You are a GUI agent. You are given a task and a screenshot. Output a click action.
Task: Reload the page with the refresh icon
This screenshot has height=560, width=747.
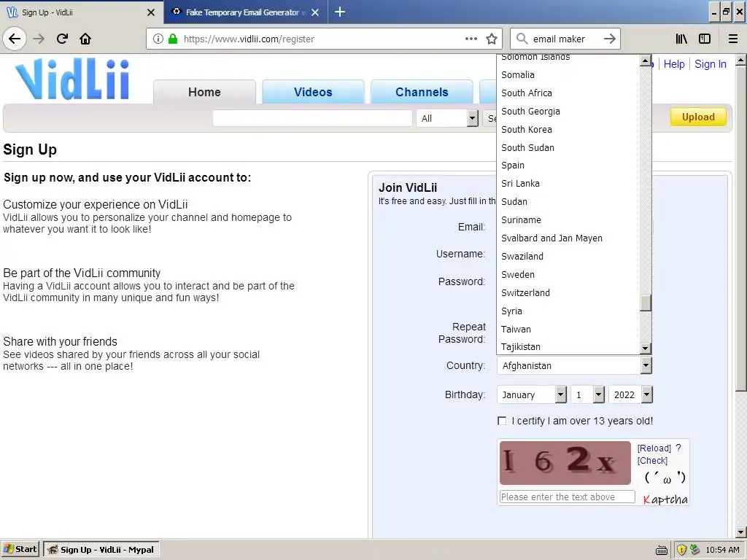tap(62, 39)
